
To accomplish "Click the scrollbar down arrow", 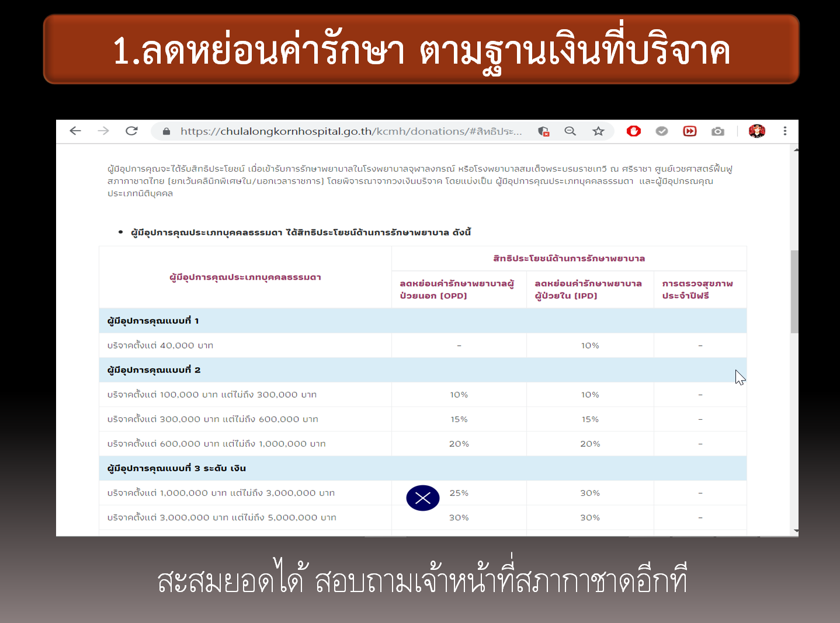I will [794, 530].
